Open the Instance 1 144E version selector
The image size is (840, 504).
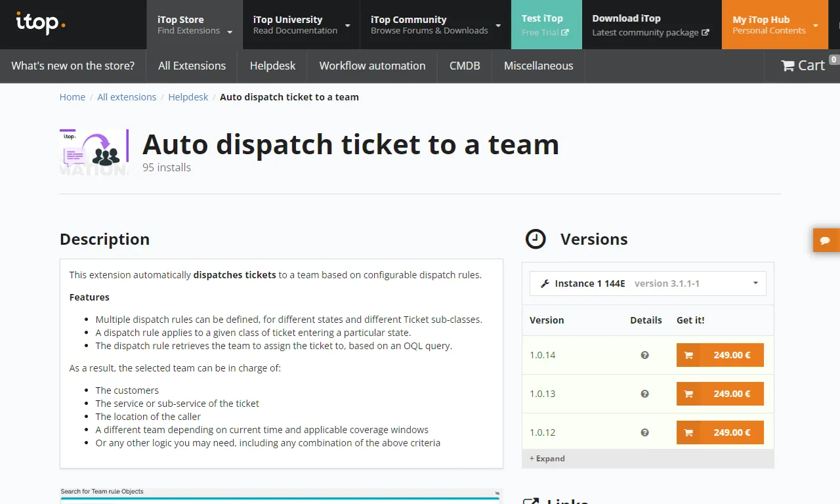pos(648,283)
